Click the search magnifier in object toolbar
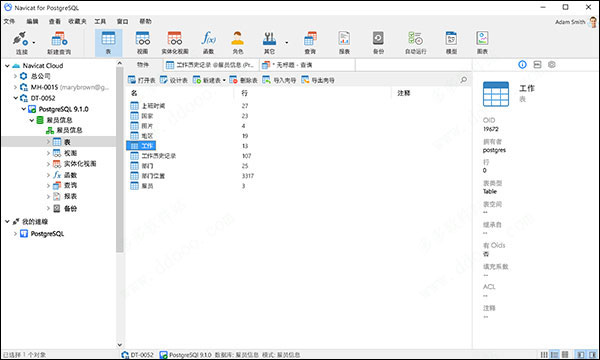This screenshot has height=360, width=600. pyautogui.click(x=463, y=80)
